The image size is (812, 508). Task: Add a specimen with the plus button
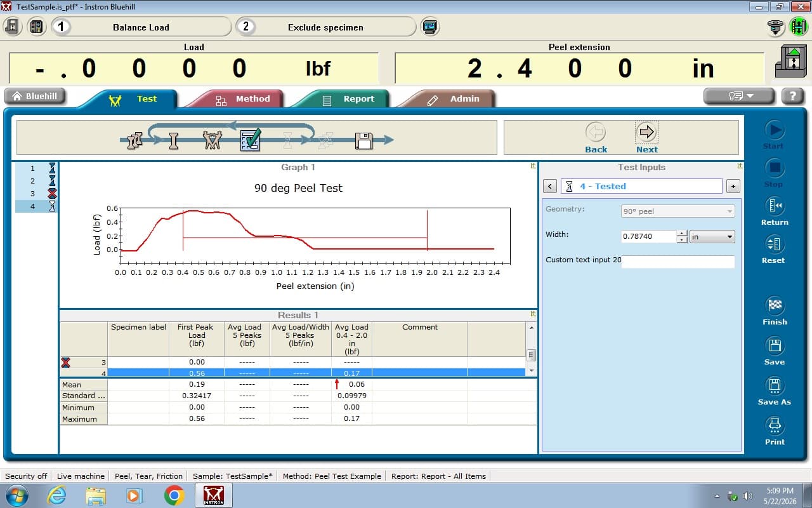733,186
